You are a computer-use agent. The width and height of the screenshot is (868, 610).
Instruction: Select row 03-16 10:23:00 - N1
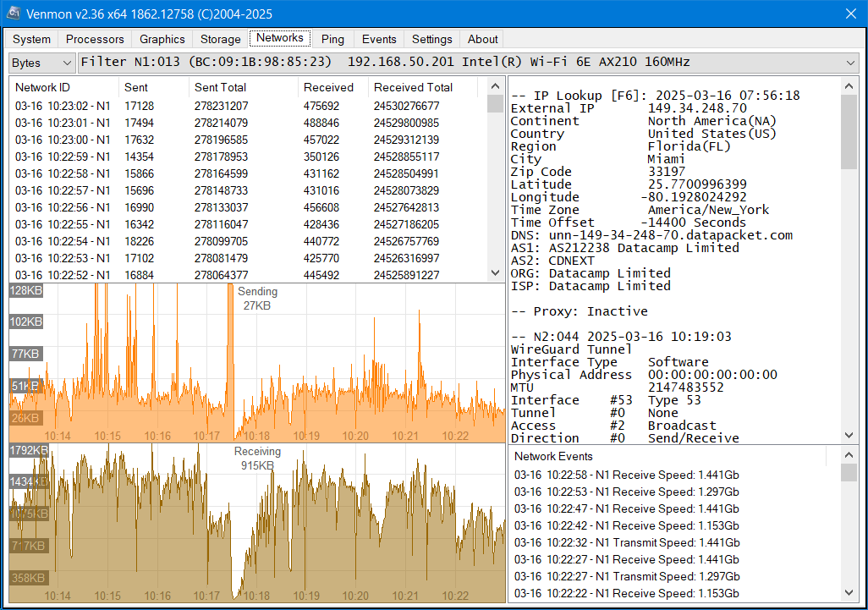tap(248, 140)
